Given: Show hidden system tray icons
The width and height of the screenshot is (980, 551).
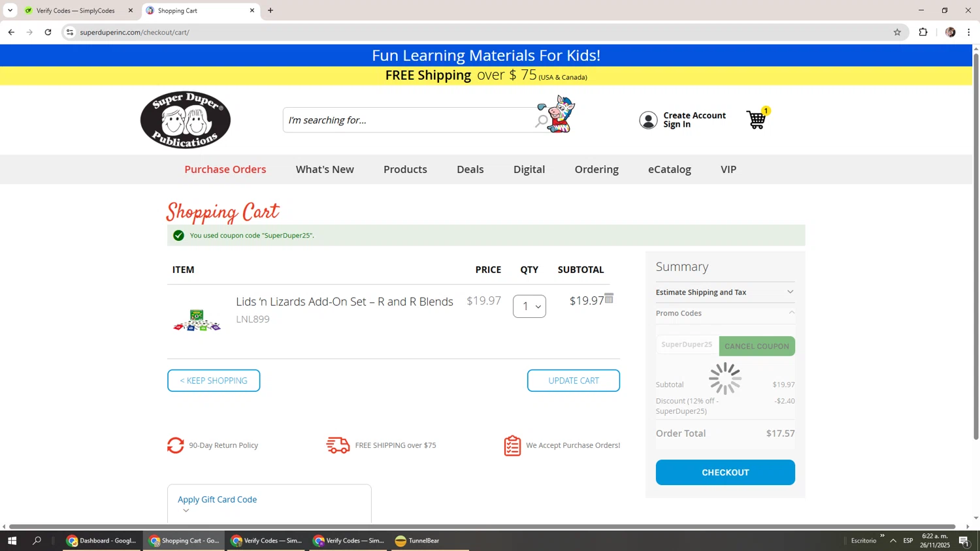Looking at the screenshot, I should click(893, 541).
